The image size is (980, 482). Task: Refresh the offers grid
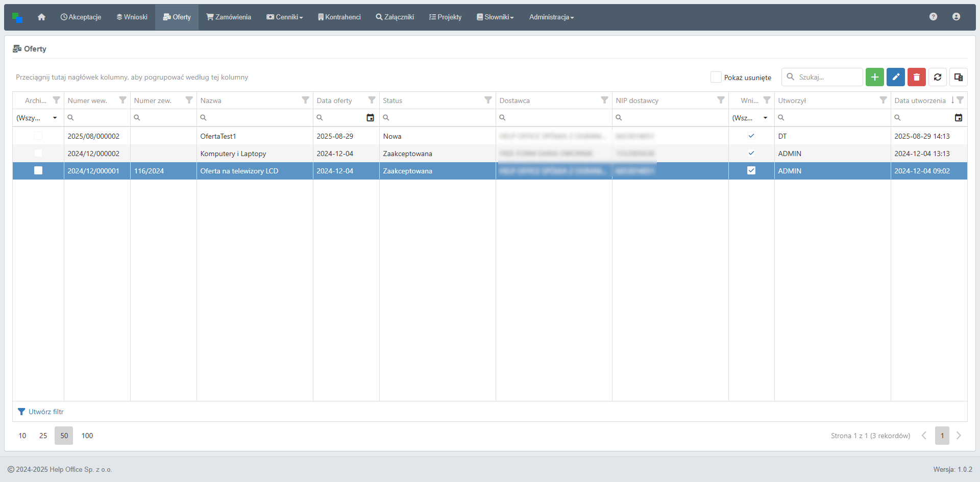937,77
